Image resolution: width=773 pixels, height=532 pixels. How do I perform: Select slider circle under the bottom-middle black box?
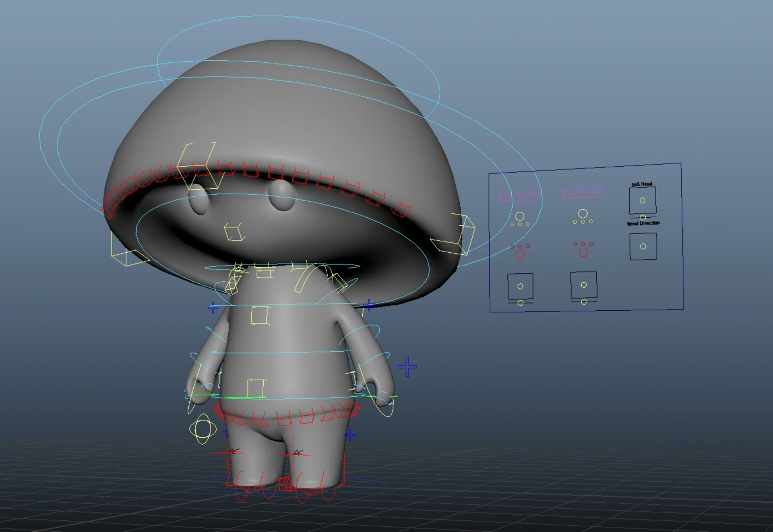tap(584, 301)
